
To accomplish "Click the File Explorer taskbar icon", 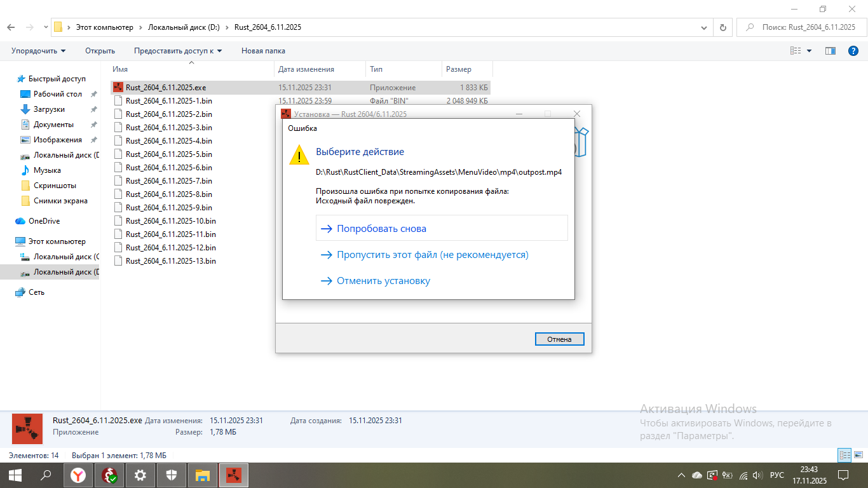I will click(x=203, y=475).
